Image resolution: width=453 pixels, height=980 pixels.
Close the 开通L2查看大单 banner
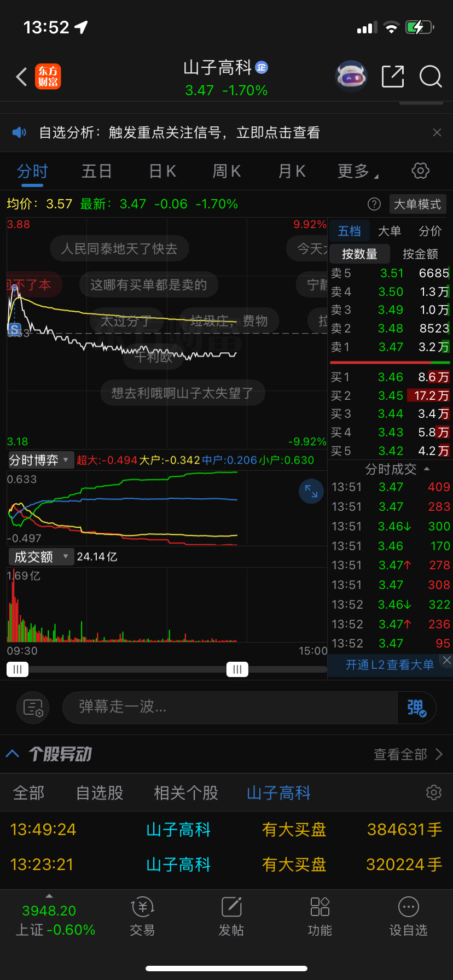point(447,660)
